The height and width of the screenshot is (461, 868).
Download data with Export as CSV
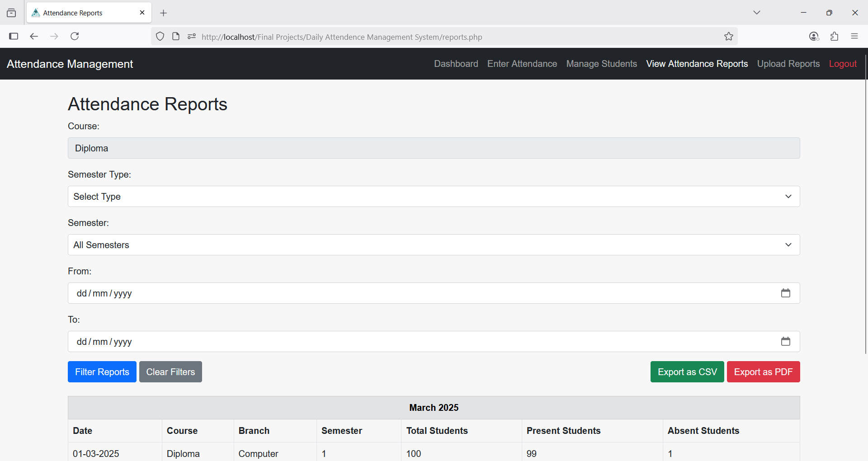(687, 372)
